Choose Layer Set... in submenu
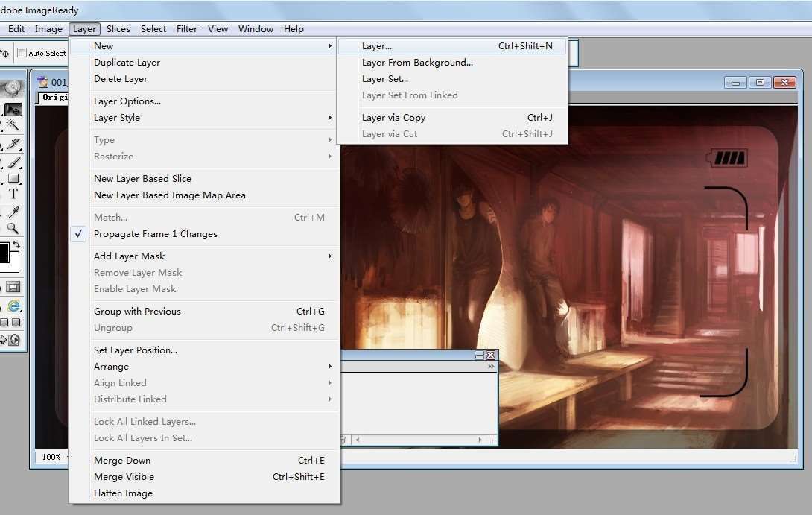 452,79
